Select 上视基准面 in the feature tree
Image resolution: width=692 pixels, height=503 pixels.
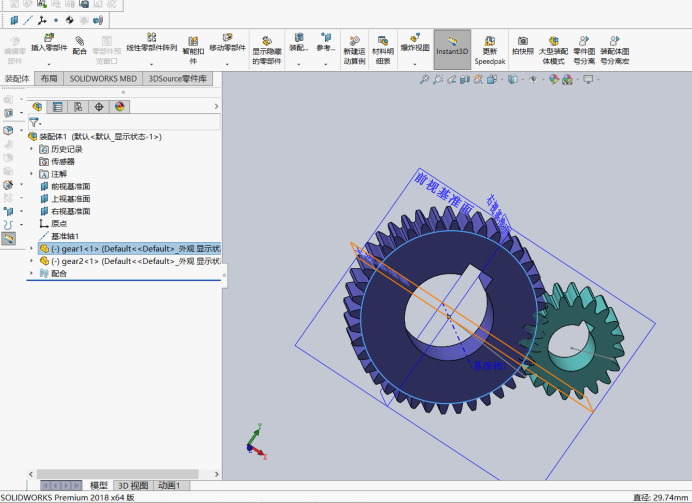click(65, 199)
